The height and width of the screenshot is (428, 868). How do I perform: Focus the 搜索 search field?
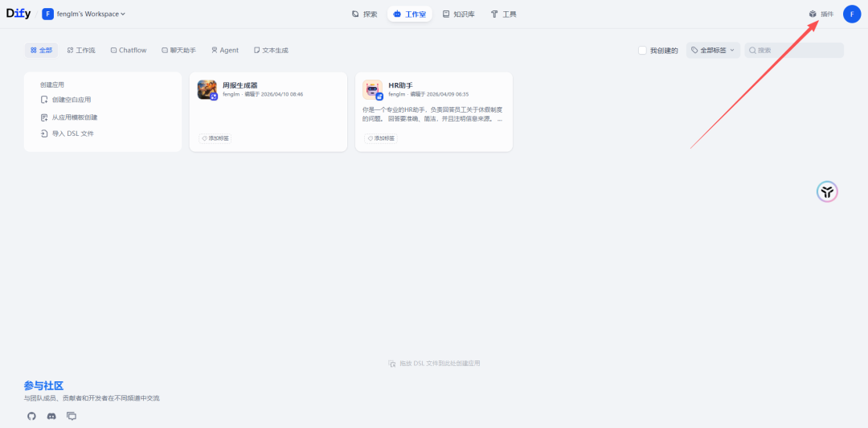coord(794,50)
